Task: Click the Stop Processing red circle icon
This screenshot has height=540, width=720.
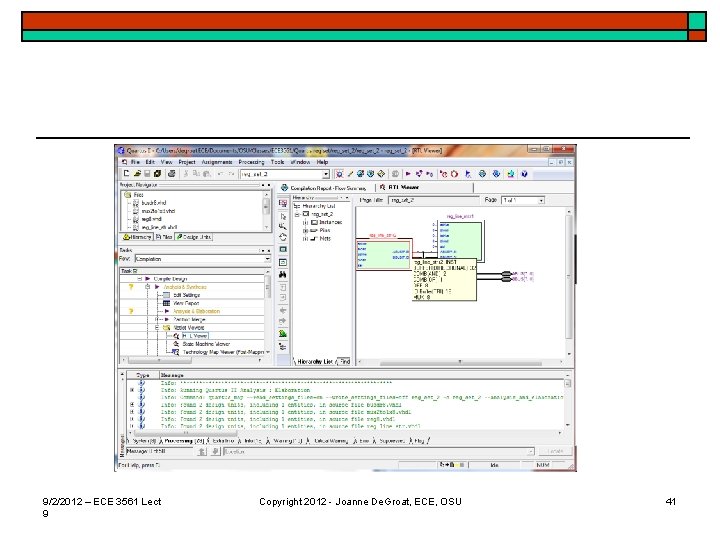Action: 454,174
